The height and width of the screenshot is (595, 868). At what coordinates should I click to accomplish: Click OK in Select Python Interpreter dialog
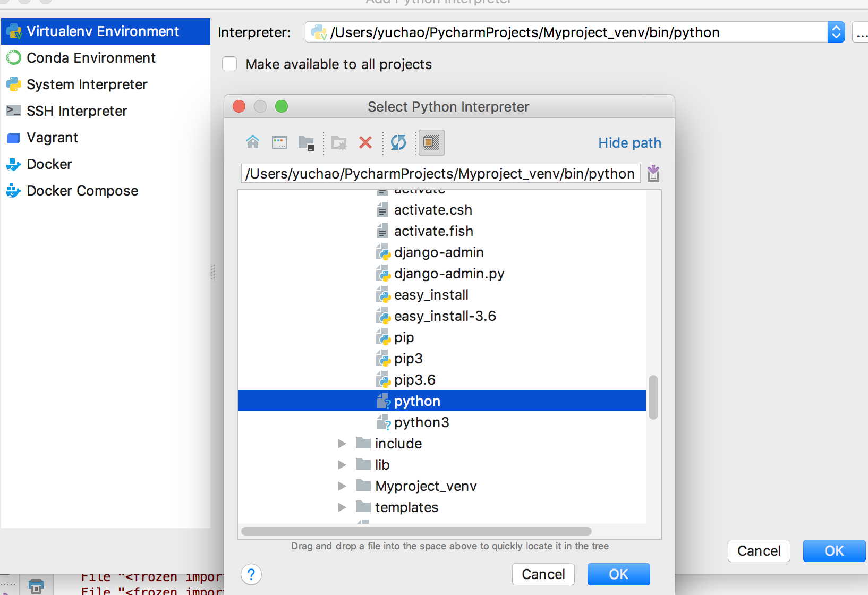click(x=618, y=574)
